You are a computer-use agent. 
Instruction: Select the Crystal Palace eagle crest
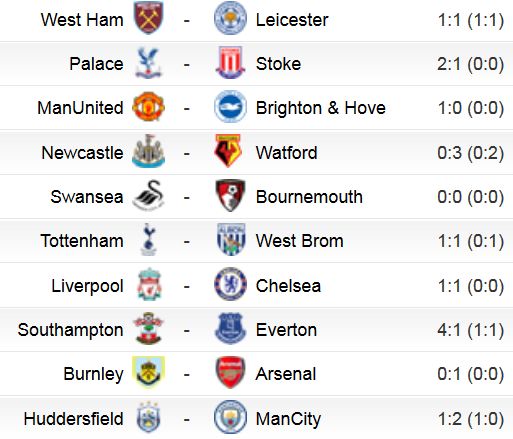pos(149,63)
